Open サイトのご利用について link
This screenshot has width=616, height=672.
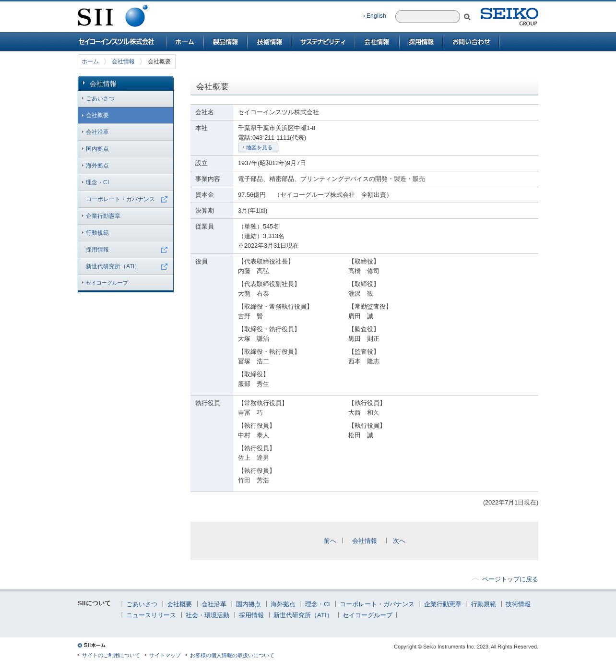coord(111,656)
